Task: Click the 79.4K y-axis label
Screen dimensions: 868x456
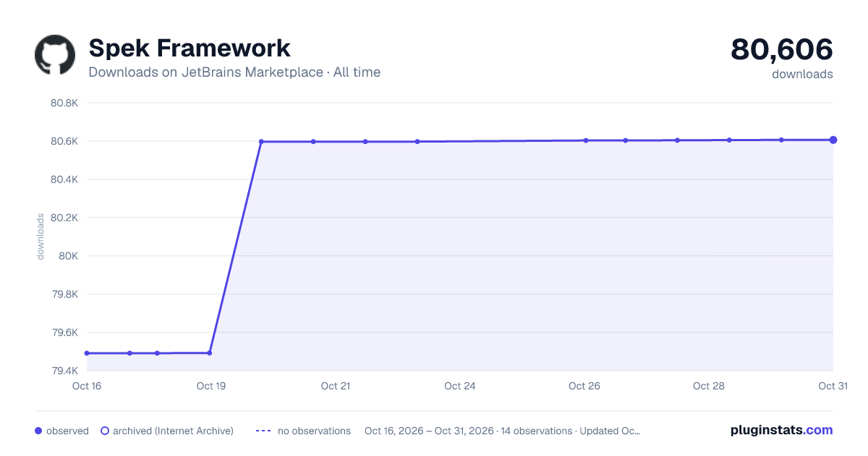Action: tap(64, 371)
